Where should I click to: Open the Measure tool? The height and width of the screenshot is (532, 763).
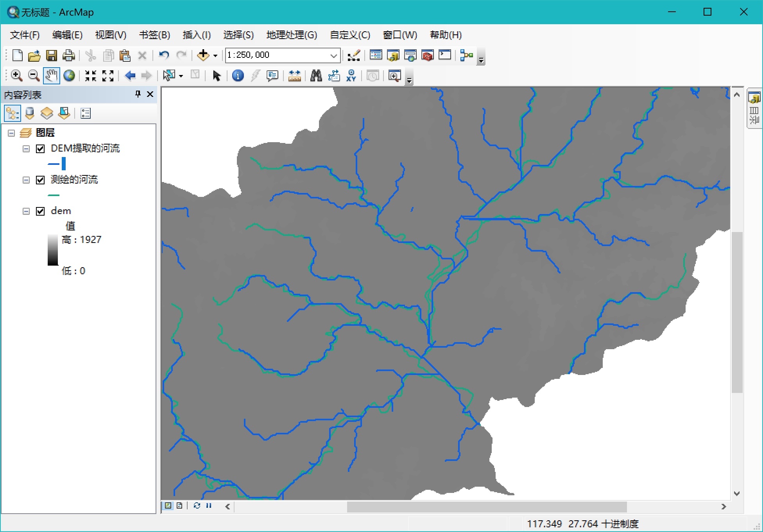294,75
